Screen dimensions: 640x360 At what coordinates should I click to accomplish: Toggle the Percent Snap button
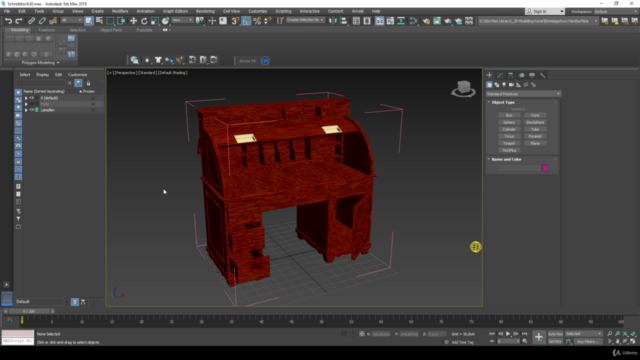tap(257, 21)
